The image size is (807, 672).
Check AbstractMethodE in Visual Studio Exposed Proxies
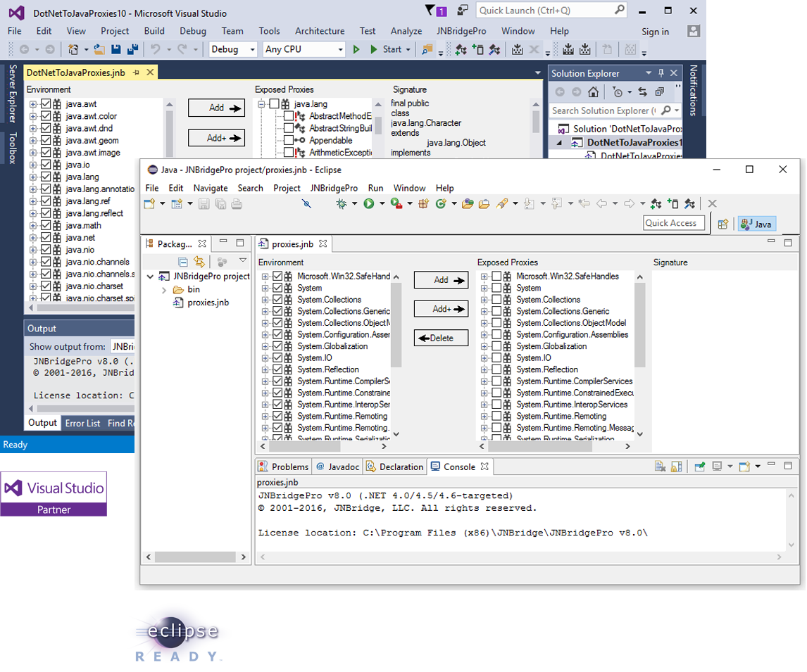(x=289, y=115)
